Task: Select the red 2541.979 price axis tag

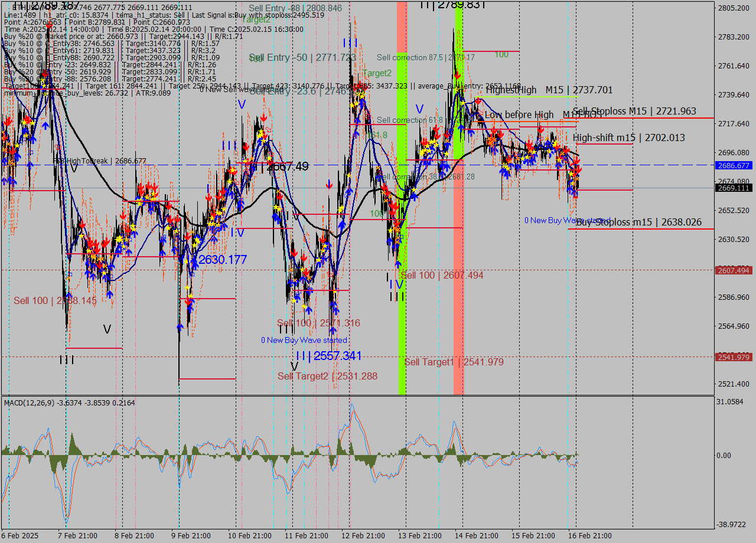Action: pos(733,357)
